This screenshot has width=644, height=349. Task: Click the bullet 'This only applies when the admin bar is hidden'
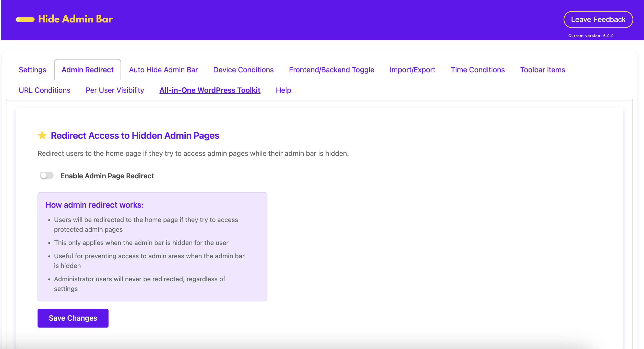pos(141,243)
